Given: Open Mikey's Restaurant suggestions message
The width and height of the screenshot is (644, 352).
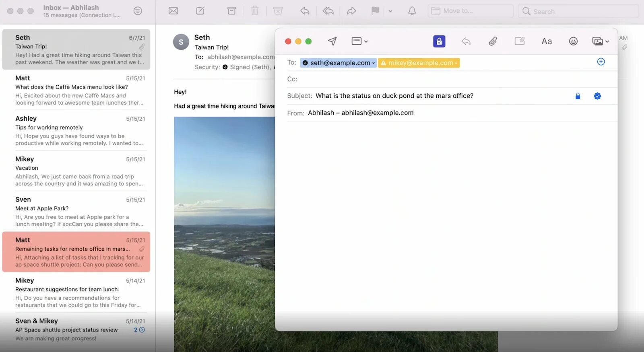Looking at the screenshot, I should tap(76, 292).
